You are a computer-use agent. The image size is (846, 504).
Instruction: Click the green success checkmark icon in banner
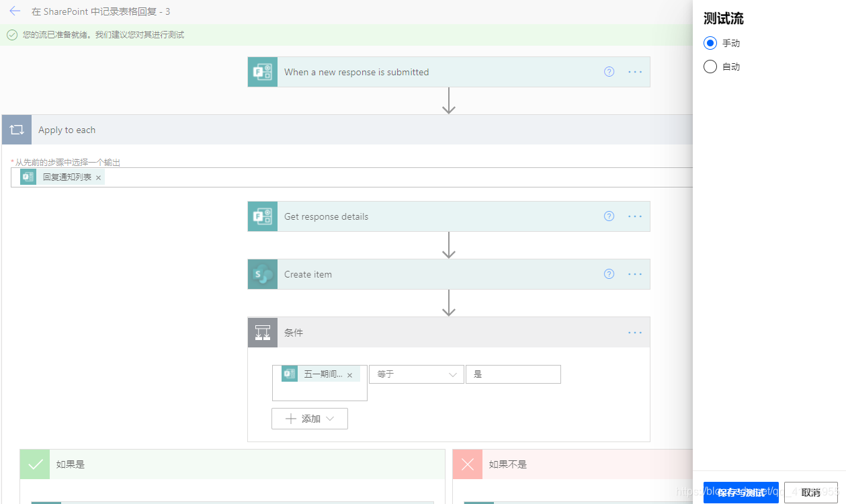(12, 35)
